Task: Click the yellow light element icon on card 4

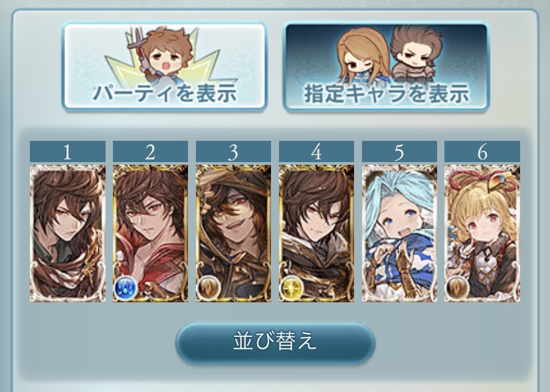Action: tap(292, 288)
